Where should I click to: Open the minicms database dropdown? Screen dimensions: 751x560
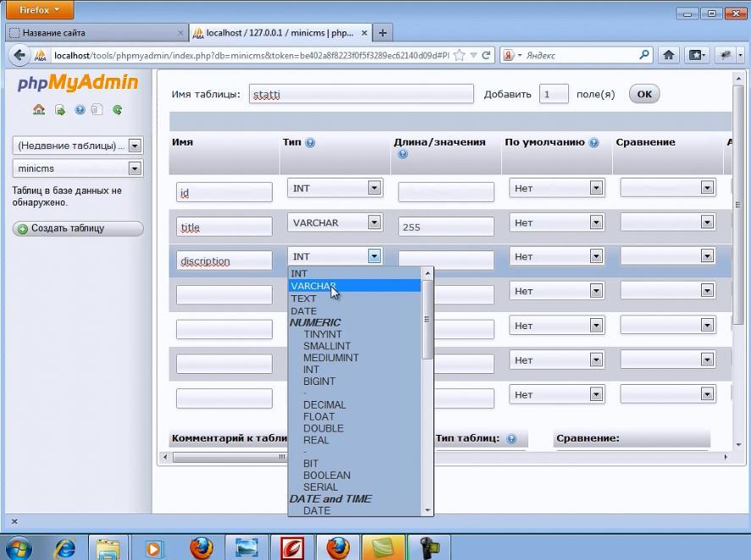tap(78, 168)
